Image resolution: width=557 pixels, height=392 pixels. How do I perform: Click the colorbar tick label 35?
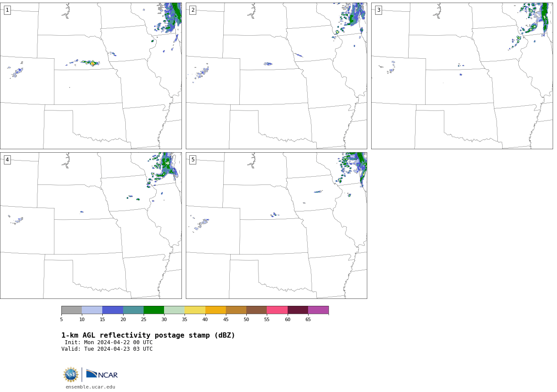click(185, 320)
